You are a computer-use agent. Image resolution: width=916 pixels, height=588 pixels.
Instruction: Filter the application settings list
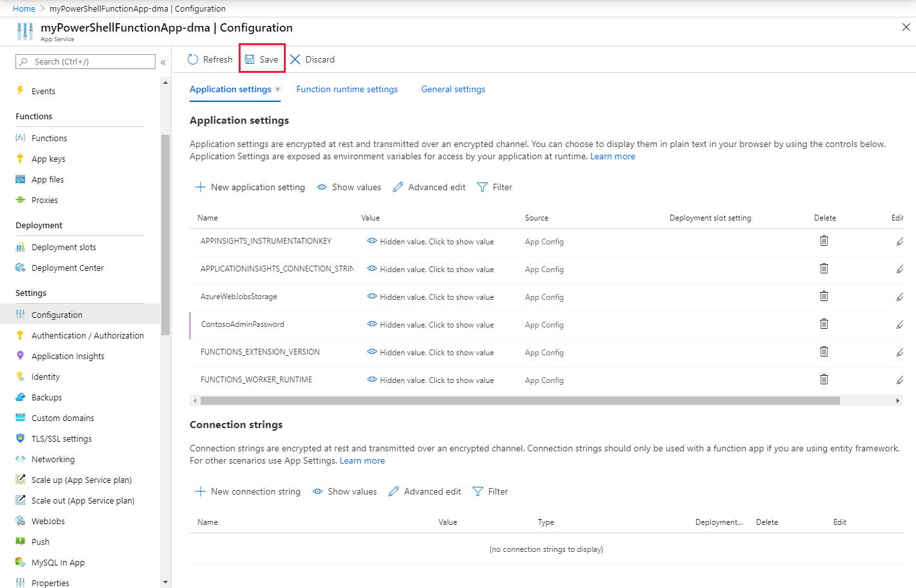pos(495,187)
